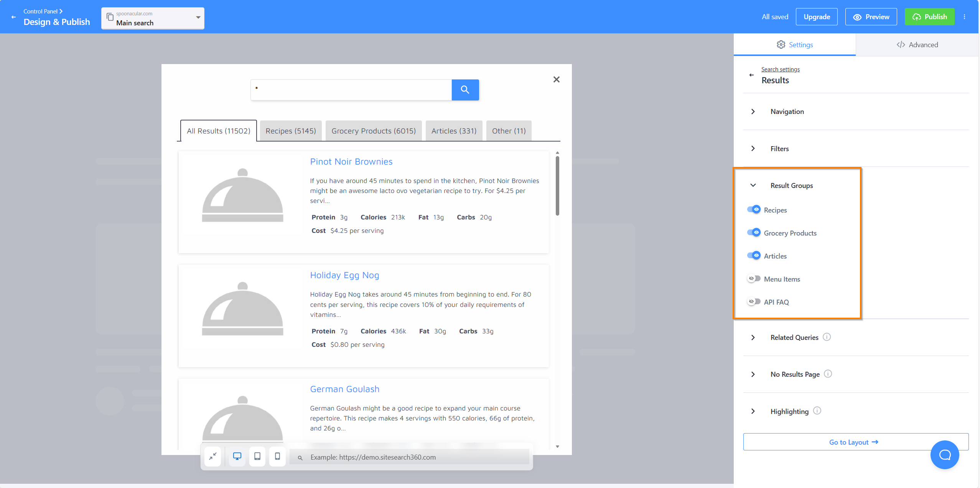Enable the Menu Items result group

tap(754, 279)
